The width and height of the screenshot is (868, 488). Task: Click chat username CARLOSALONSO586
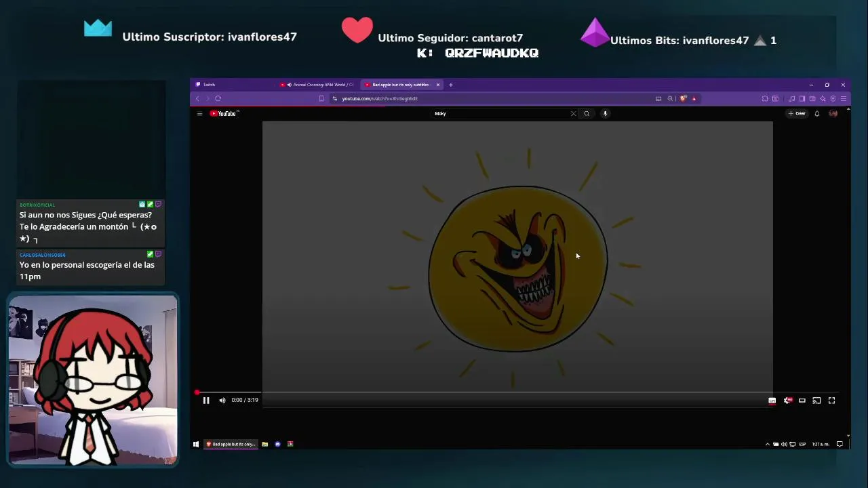(43, 255)
